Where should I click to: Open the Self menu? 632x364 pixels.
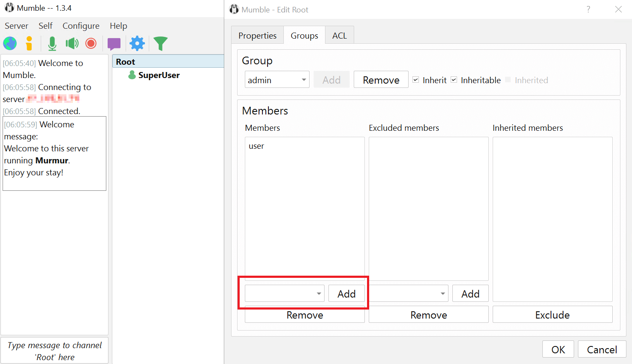45,26
